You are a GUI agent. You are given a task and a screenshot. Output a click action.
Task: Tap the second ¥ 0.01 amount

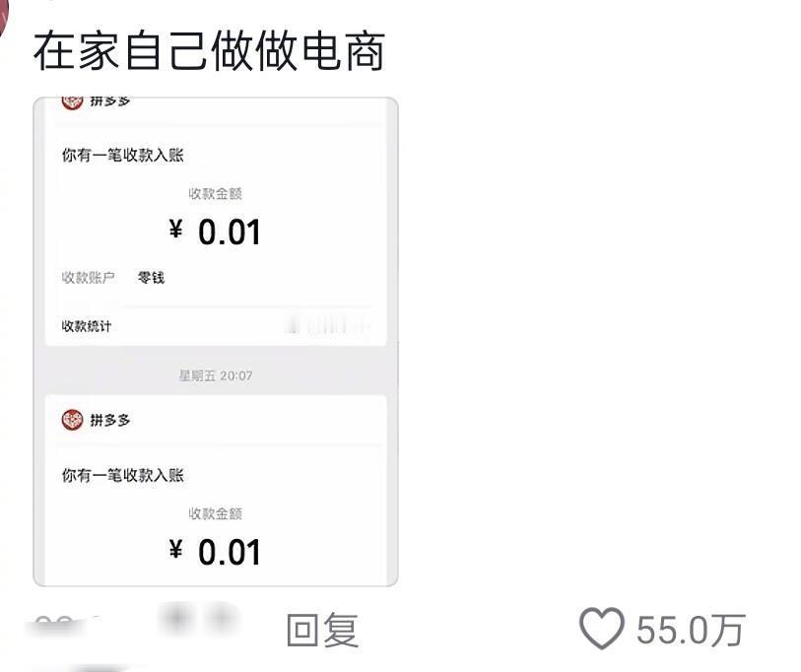(215, 552)
